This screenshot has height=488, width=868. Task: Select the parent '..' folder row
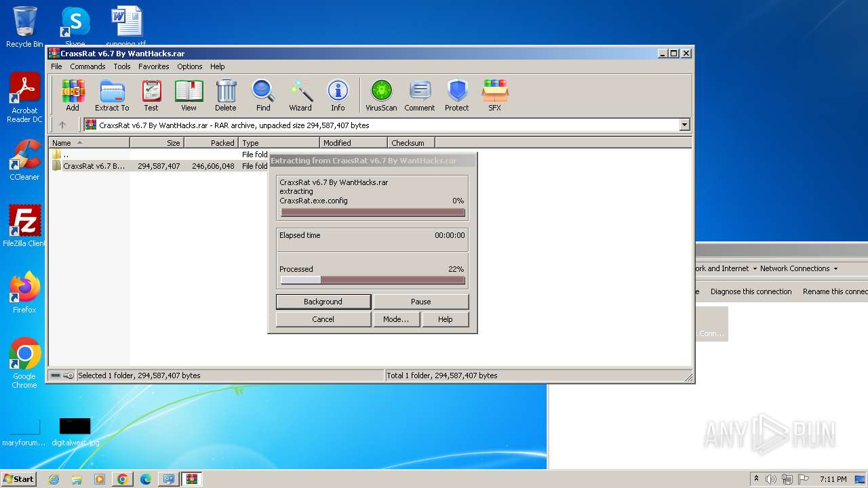coord(159,155)
